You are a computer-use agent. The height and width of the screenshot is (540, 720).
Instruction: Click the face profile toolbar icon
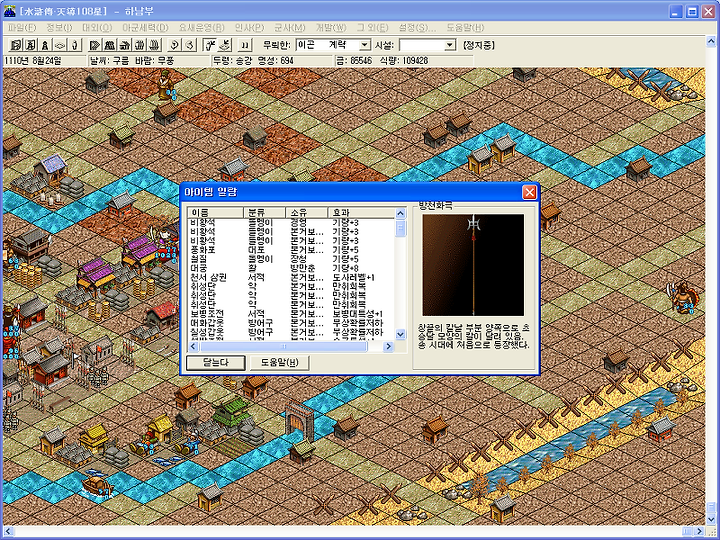[x=190, y=45]
